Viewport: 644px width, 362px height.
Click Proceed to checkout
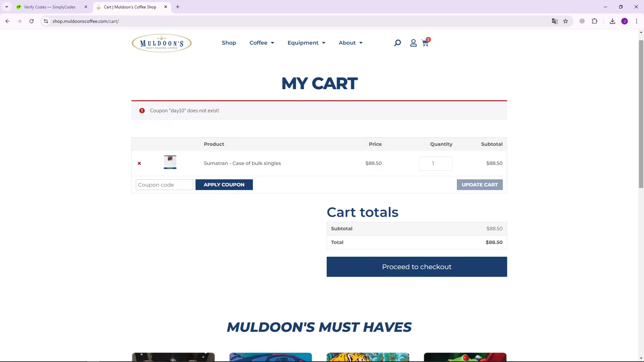tap(416, 267)
